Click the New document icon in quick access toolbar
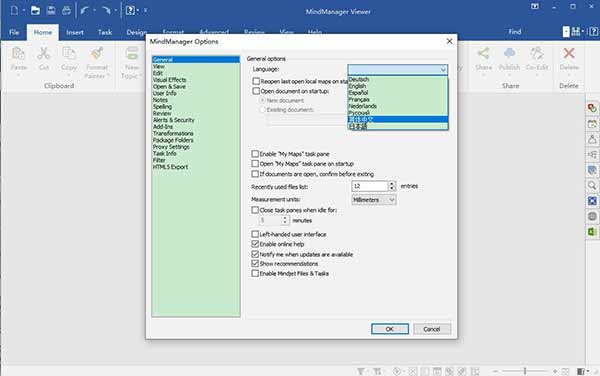Viewport: 600px width, 376px height. pos(14,10)
